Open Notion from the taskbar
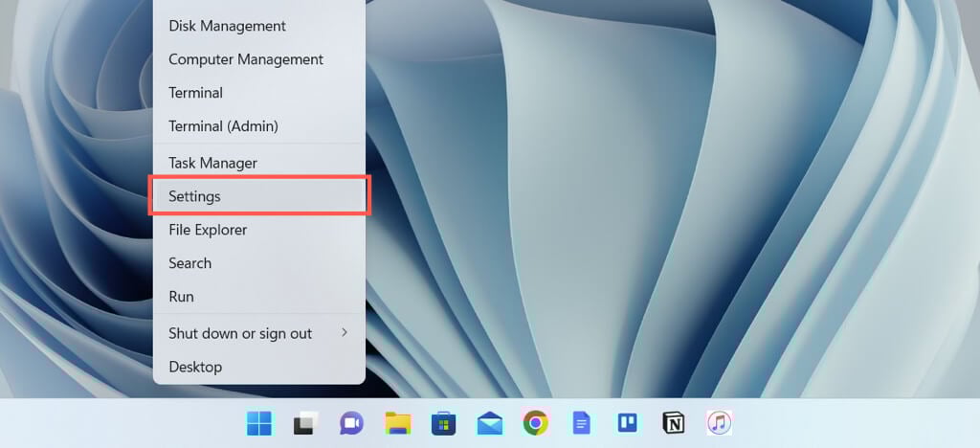 [673, 423]
